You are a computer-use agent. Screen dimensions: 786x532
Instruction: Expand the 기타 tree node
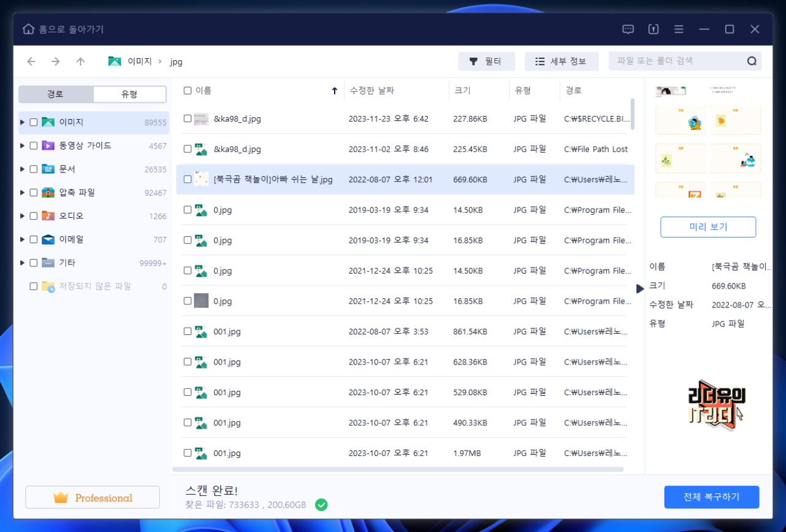click(23, 263)
